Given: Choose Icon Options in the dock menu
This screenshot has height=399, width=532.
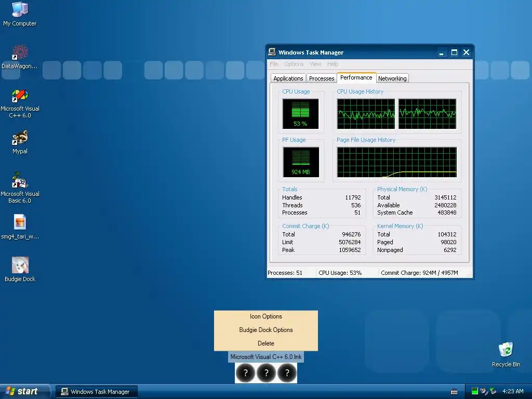Looking at the screenshot, I should 265,316.
